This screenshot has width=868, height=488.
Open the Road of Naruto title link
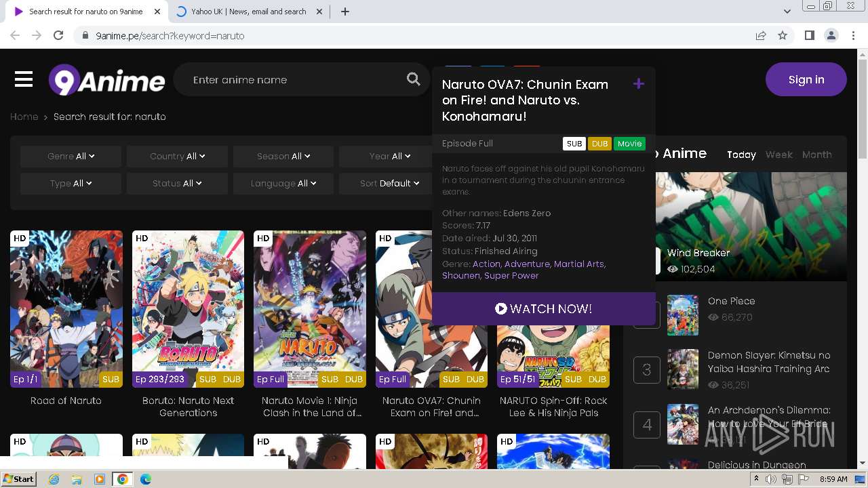66,401
